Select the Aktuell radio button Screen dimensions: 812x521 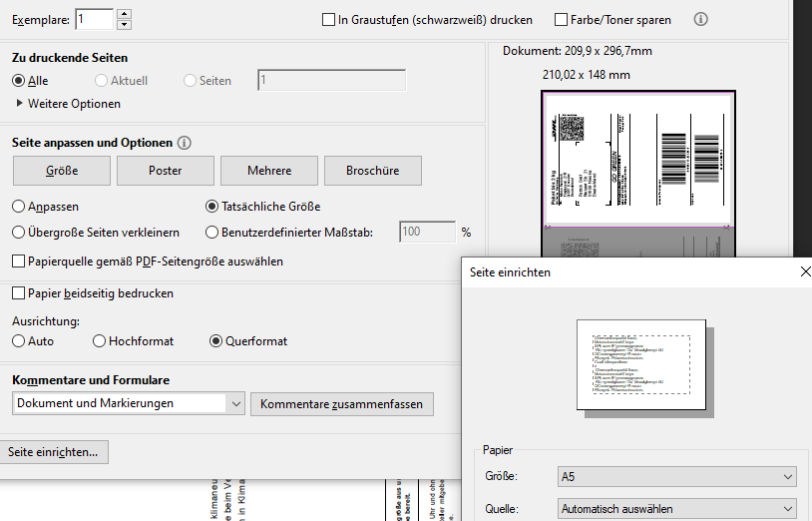pos(101,81)
